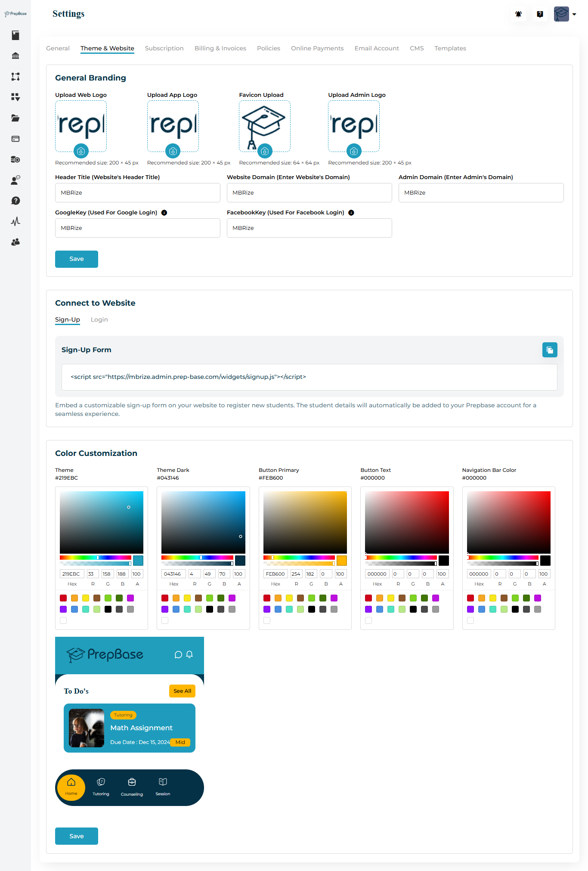Click the FacebookKey info icon
The image size is (588, 871).
(351, 213)
